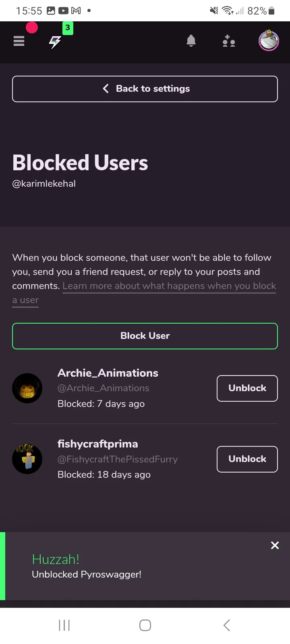The width and height of the screenshot is (290, 644).
Task: Open the profile avatar menu
Action: tap(269, 41)
